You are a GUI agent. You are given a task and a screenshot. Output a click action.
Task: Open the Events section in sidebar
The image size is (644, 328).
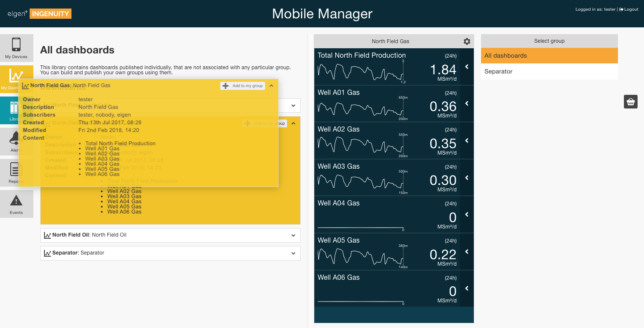pyautogui.click(x=16, y=204)
